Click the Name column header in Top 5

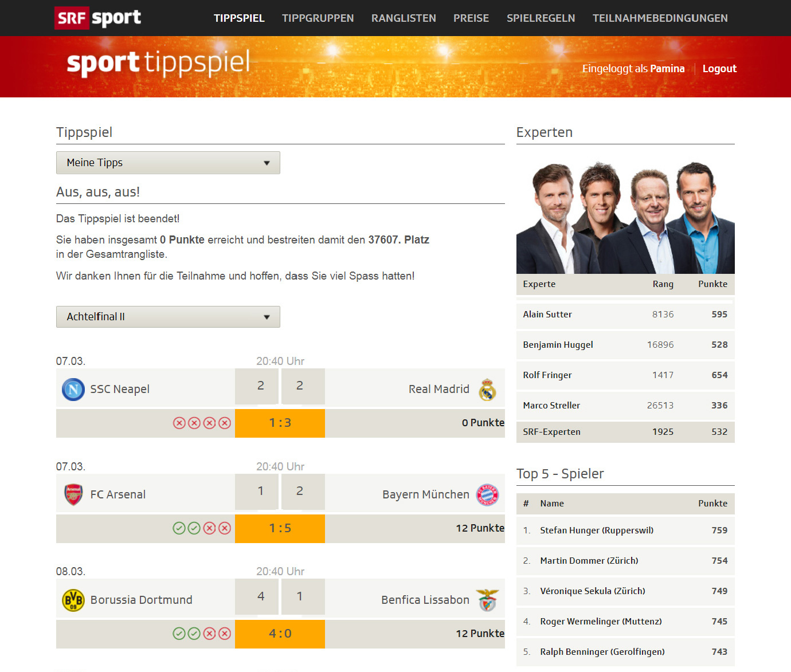click(552, 504)
